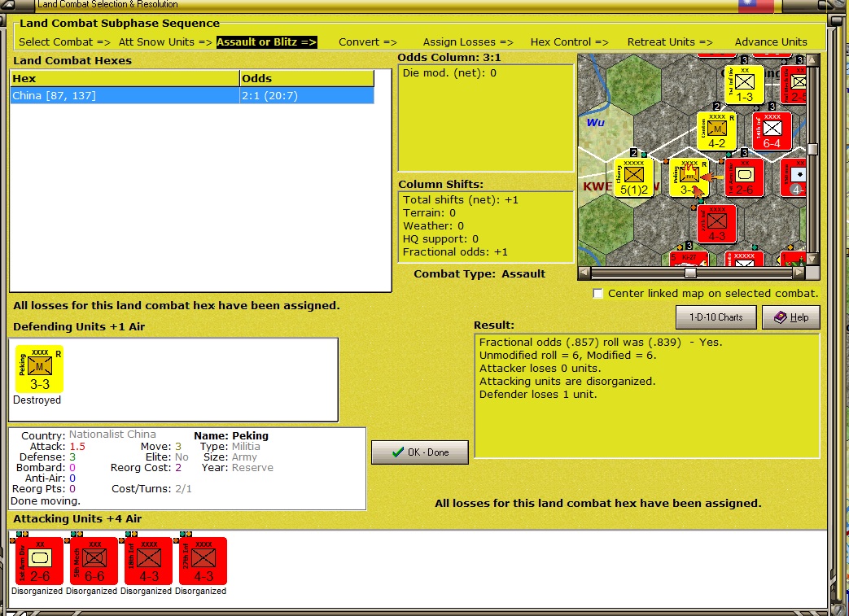This screenshot has height=616, width=849.
Task: Click the Canton 4-2 militia counter on map
Action: point(716,131)
